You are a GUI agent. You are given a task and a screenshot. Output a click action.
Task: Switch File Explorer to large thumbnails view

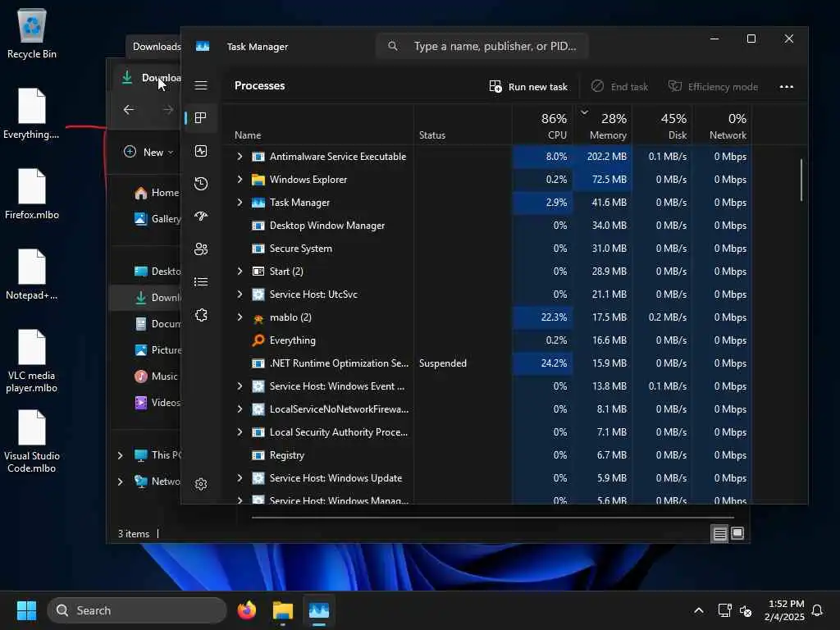[737, 533]
